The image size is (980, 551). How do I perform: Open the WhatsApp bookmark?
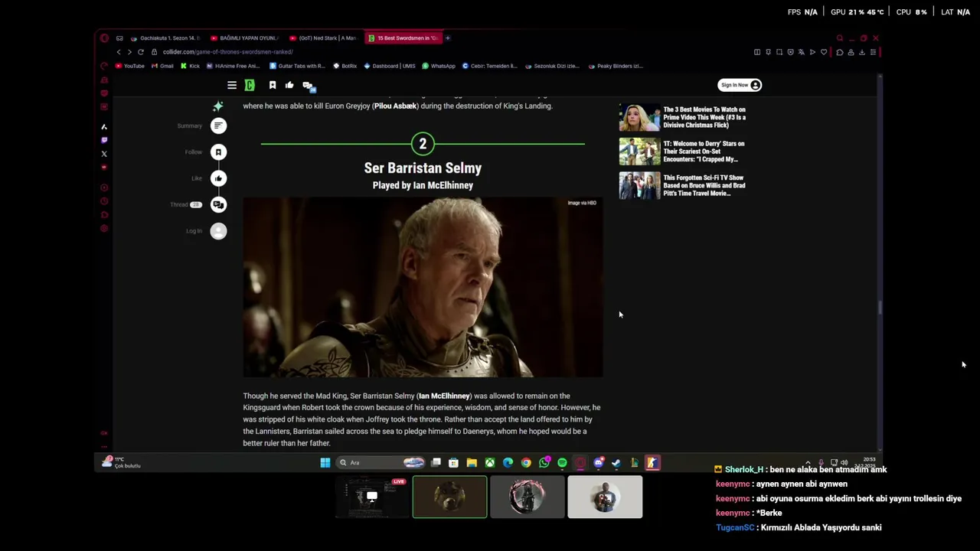(439, 66)
